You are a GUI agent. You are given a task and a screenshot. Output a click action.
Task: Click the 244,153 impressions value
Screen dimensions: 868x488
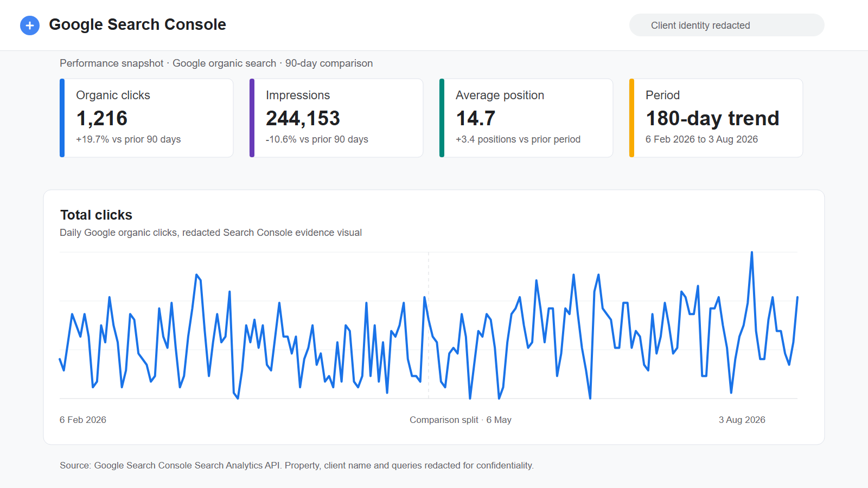coord(303,118)
